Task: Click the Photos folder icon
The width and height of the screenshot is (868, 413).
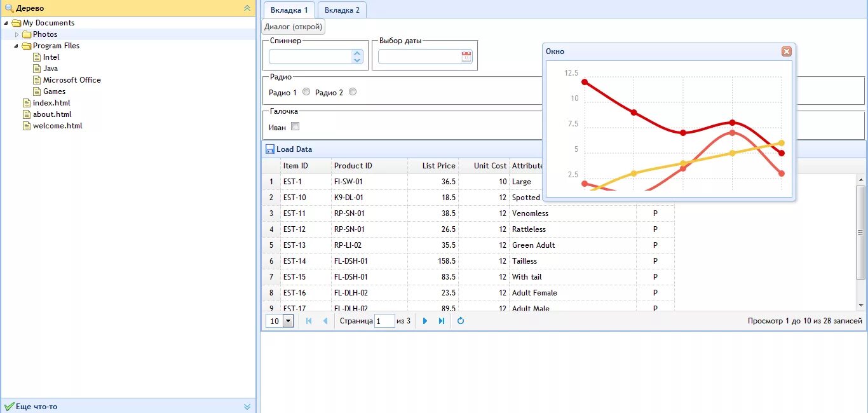Action: point(27,34)
